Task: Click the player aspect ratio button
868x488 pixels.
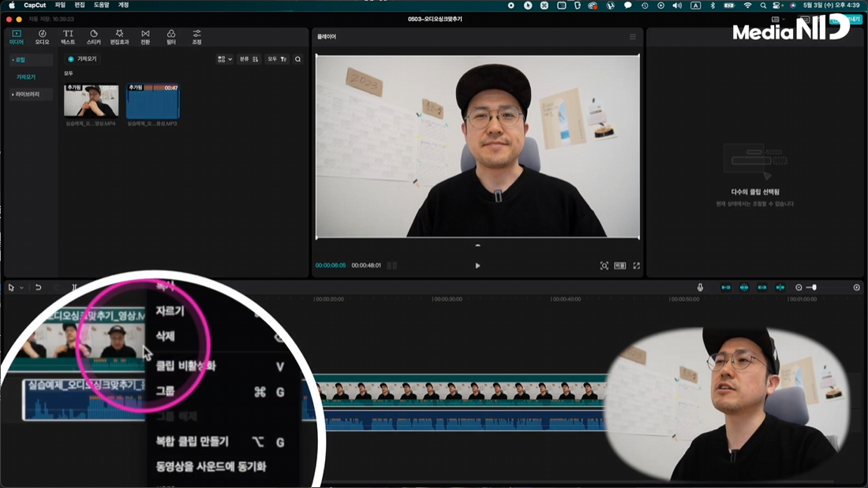Action: tap(620, 266)
